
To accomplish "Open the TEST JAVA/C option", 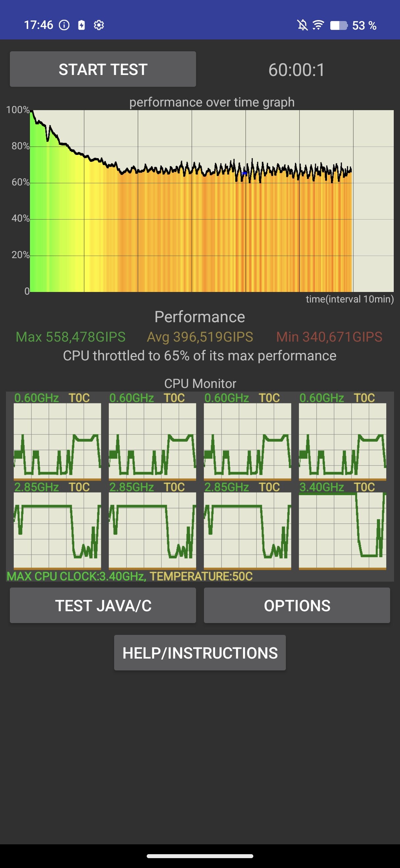I will [103, 606].
